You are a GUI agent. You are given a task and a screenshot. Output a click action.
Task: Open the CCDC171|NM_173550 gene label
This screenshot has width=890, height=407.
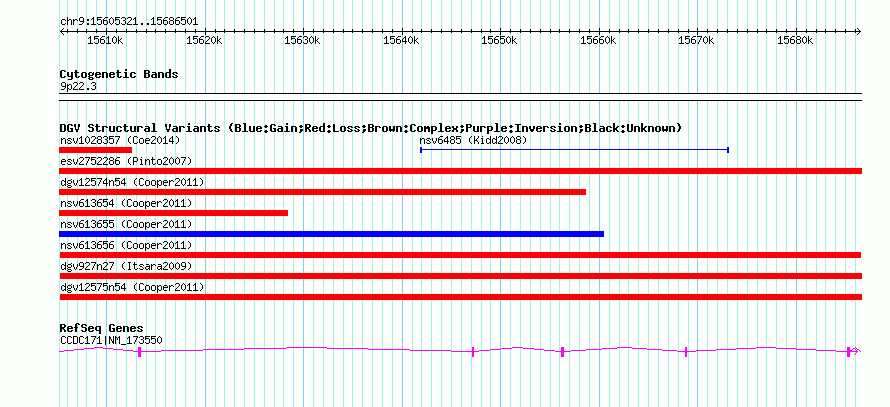pos(111,341)
